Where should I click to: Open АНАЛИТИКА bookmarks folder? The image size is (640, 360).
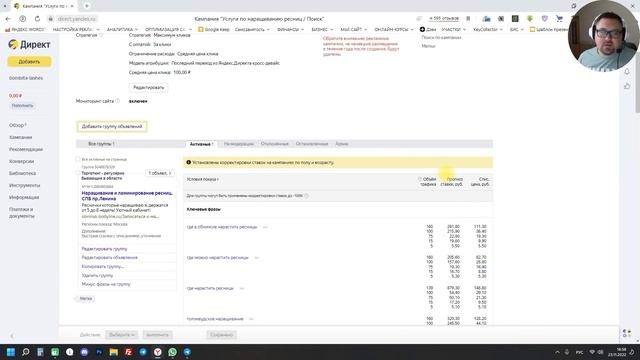122,29
